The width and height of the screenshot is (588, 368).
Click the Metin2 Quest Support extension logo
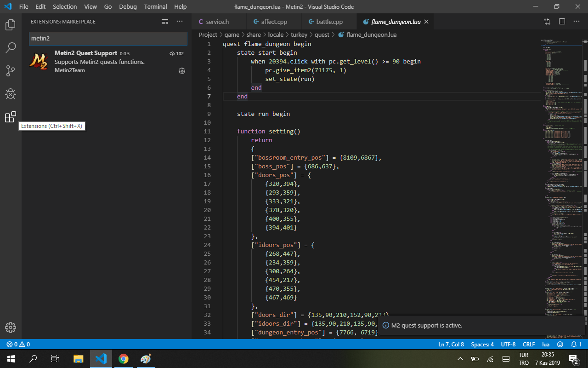(39, 62)
